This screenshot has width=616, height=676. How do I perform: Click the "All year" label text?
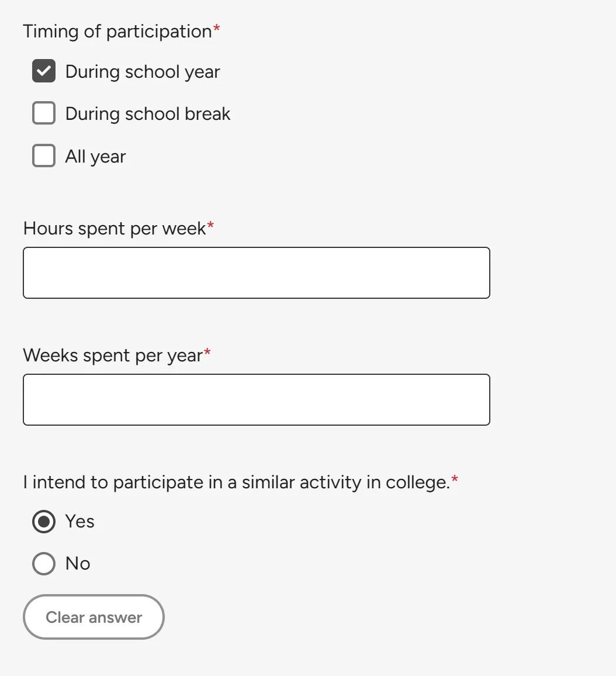[95, 157]
